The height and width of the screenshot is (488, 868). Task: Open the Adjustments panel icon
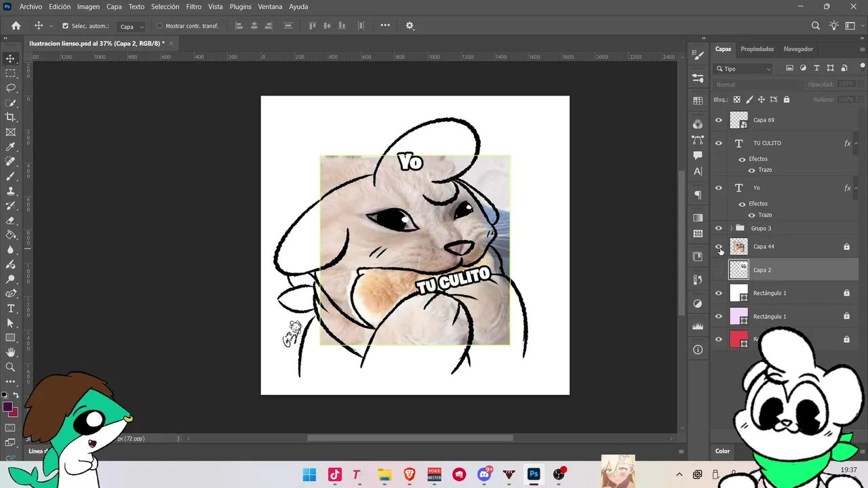coord(698,303)
